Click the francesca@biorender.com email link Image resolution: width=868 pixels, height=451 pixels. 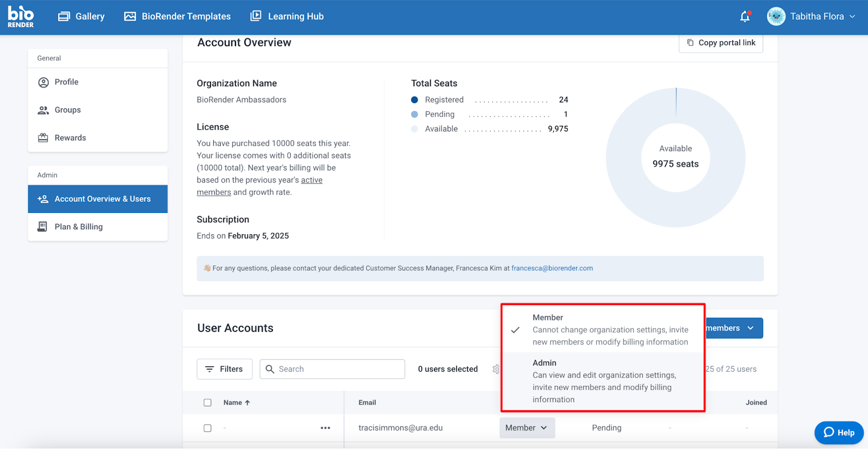(552, 268)
